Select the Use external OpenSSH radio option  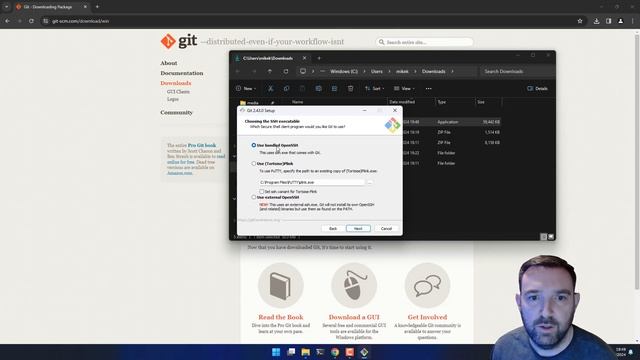254,197
